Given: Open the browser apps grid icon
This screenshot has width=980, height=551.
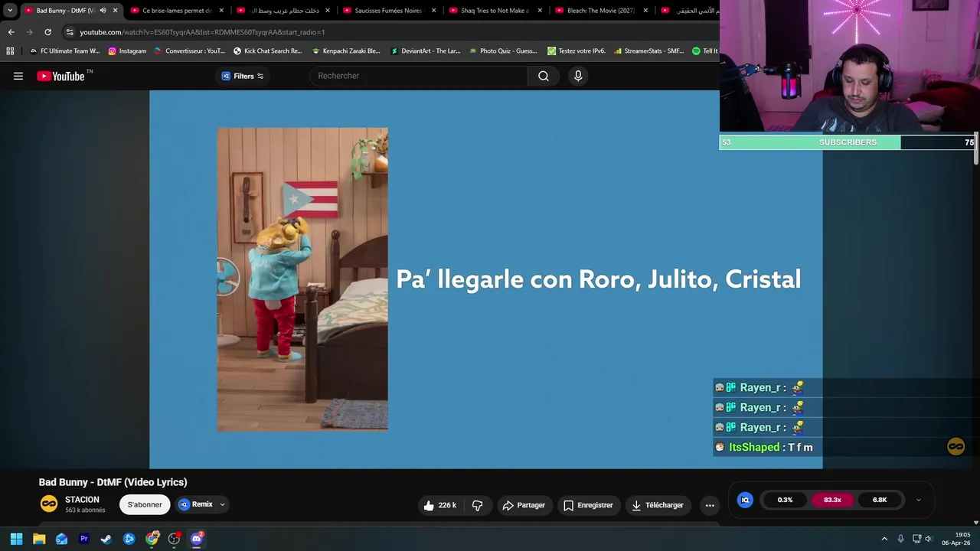Looking at the screenshot, I should [x=10, y=51].
